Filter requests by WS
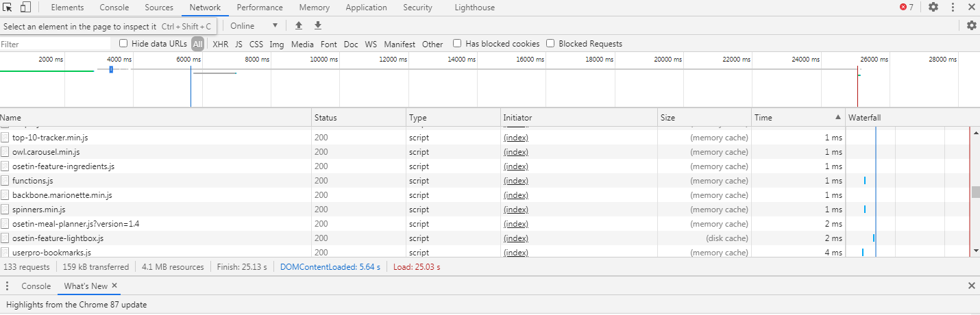Image resolution: width=980 pixels, height=315 pixels. (371, 44)
